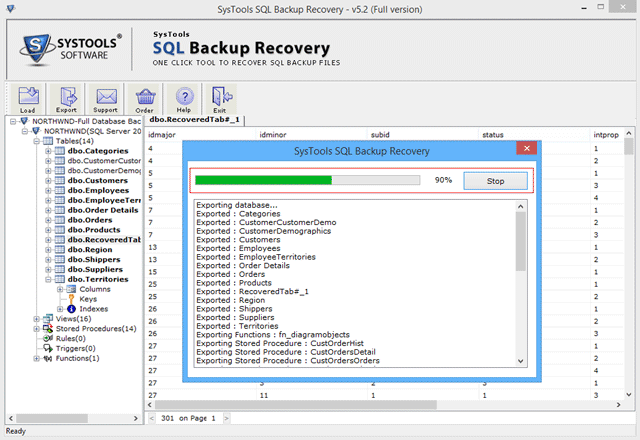This screenshot has height=440, width=640.
Task: Expand the dbo.Categories table node
Action: pyautogui.click(x=48, y=151)
